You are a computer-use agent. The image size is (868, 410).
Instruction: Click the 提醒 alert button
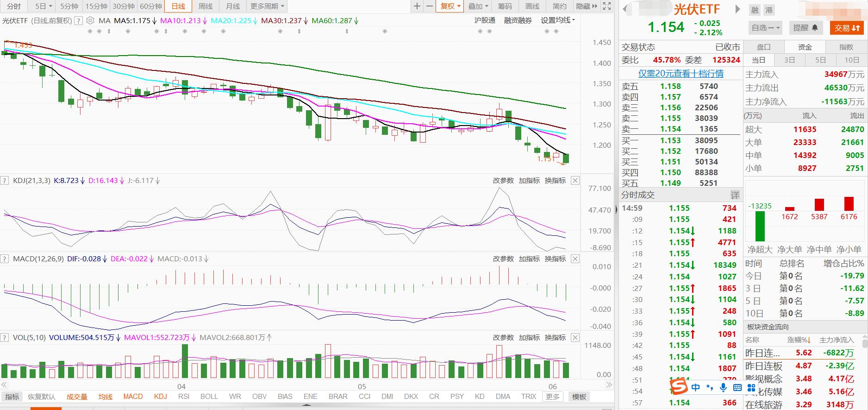[x=806, y=28]
